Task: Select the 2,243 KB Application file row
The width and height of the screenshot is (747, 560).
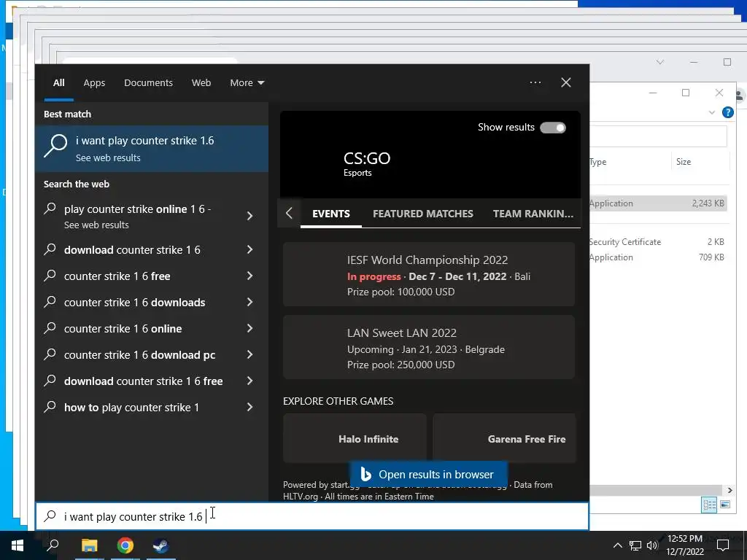Action: point(658,203)
